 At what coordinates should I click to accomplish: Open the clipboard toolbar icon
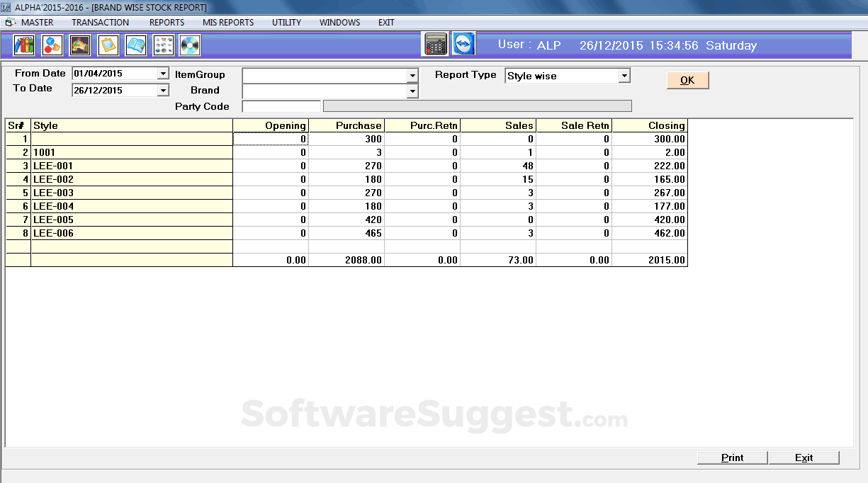tap(108, 45)
